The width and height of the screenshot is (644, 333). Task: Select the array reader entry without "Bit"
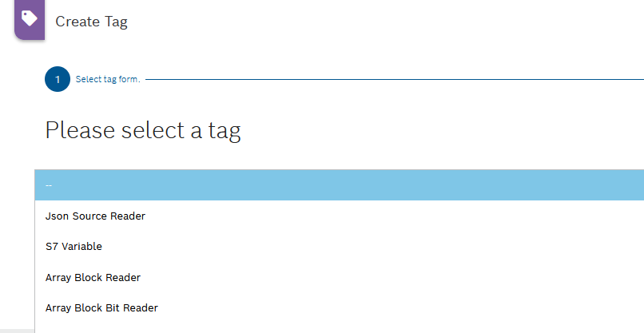click(93, 277)
